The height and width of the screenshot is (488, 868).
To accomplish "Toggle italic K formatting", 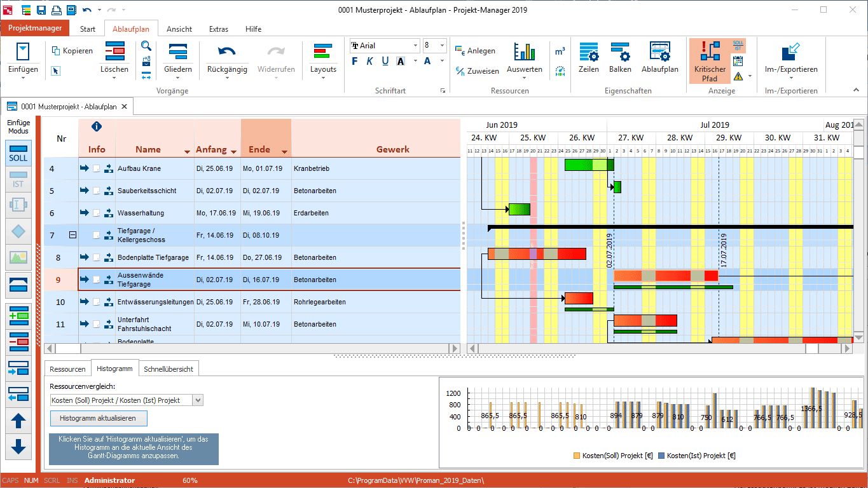I will [x=370, y=61].
